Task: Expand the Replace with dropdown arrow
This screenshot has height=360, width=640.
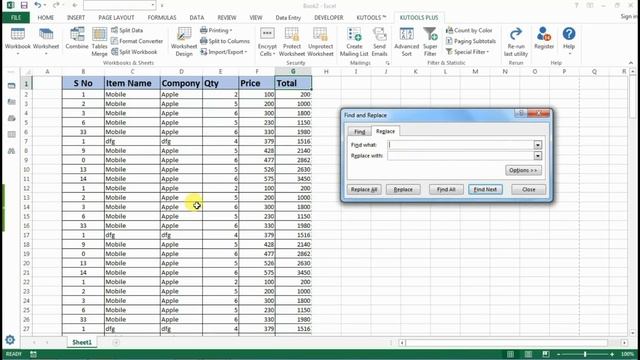Action: pos(538,156)
